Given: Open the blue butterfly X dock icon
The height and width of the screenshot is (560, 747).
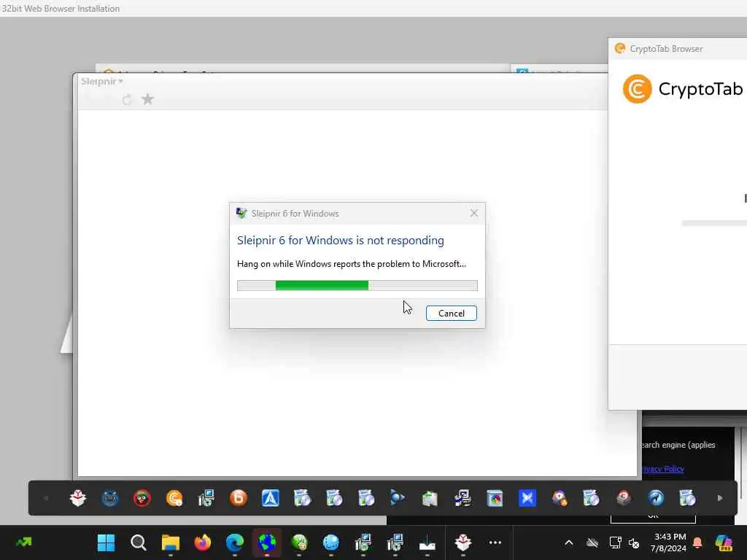Looking at the screenshot, I should point(527,498).
